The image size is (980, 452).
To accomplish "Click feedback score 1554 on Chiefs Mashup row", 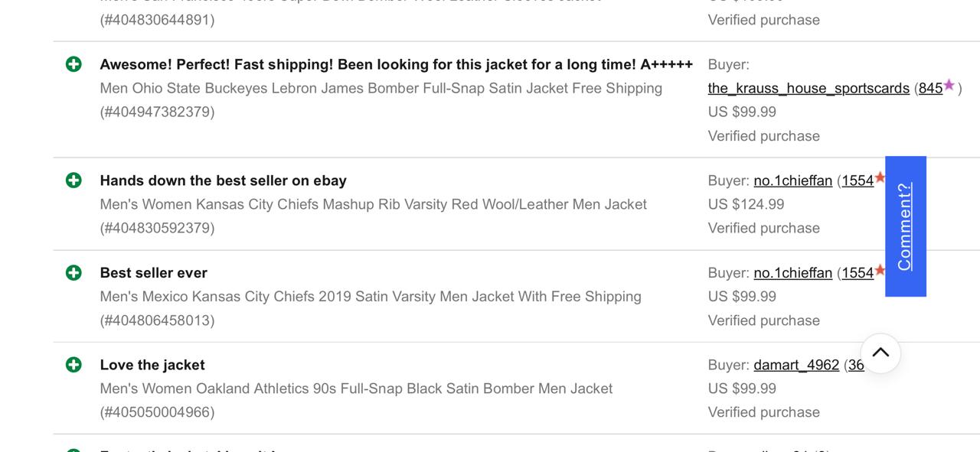I will [x=857, y=180].
